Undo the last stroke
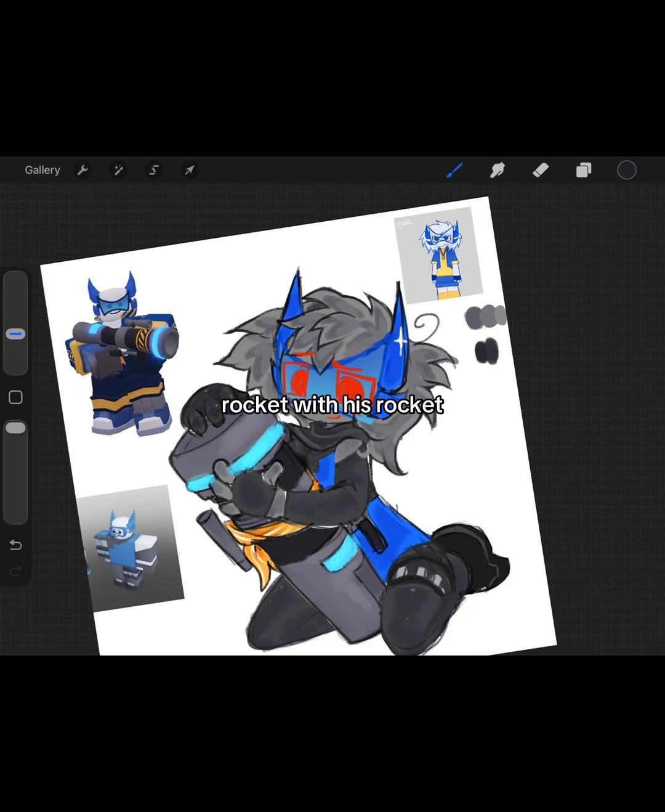This screenshot has height=812, width=665. [15, 545]
